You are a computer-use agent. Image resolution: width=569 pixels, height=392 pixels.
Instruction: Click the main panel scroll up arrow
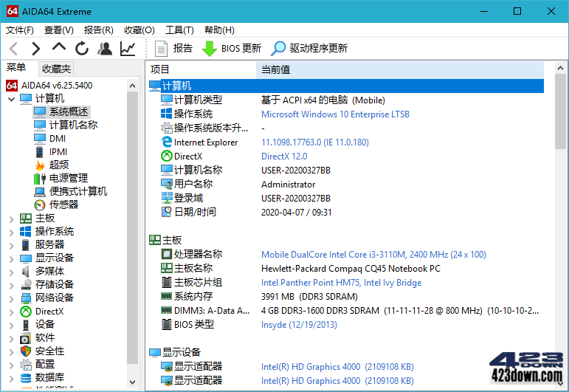click(x=560, y=68)
